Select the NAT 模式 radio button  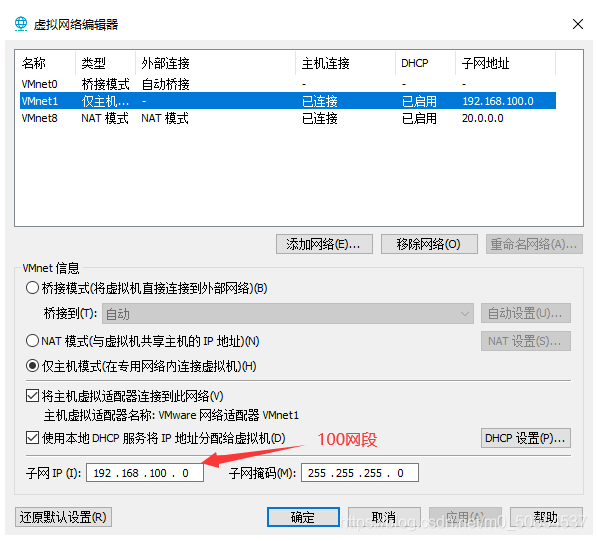coord(32,340)
